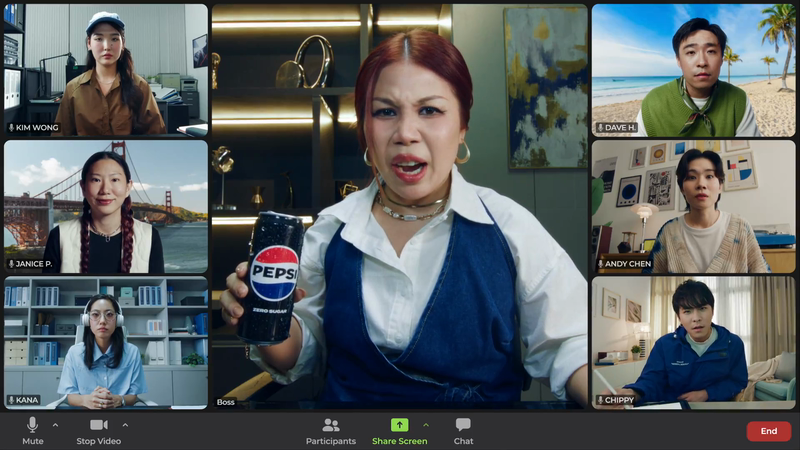Click the Boss name label
This screenshot has width=800, height=450.
coord(226,402)
